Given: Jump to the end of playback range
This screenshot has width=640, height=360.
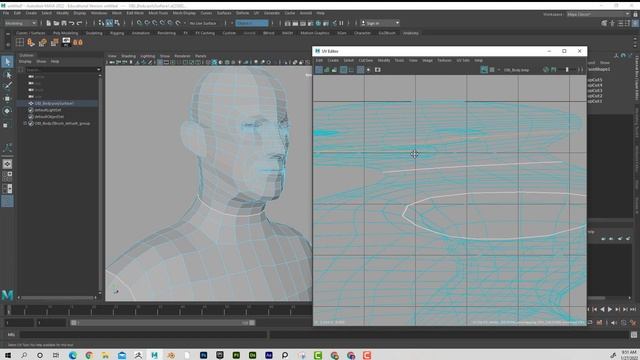Looking at the screenshot, I should (633, 309).
